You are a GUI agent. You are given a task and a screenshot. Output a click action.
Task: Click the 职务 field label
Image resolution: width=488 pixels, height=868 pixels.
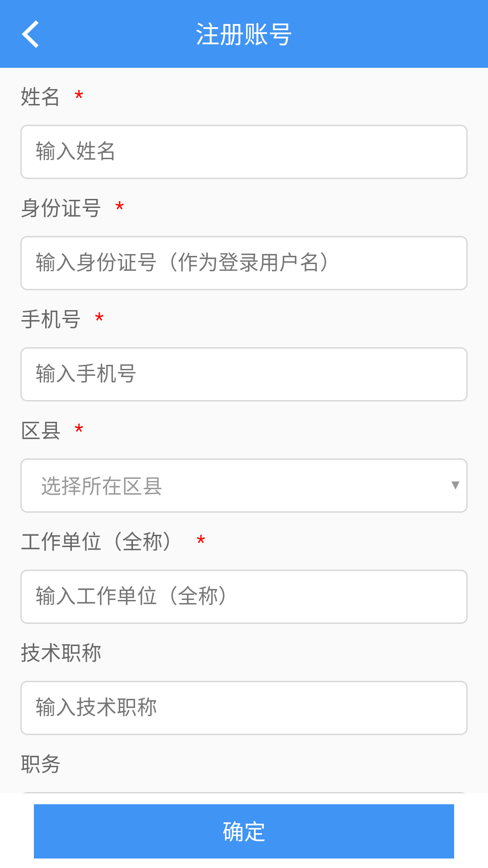[x=40, y=764]
